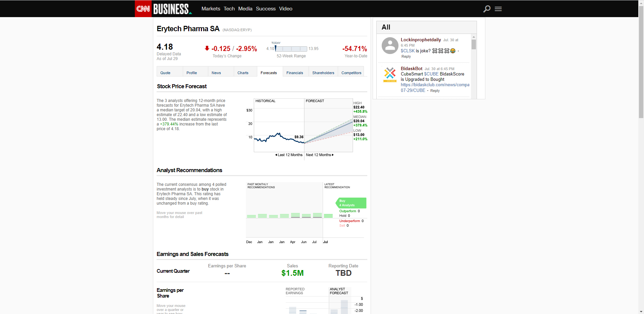Screen dimensions: 644x314
Task: Reply to Lockinprophetdaily's post
Action: pyautogui.click(x=406, y=57)
